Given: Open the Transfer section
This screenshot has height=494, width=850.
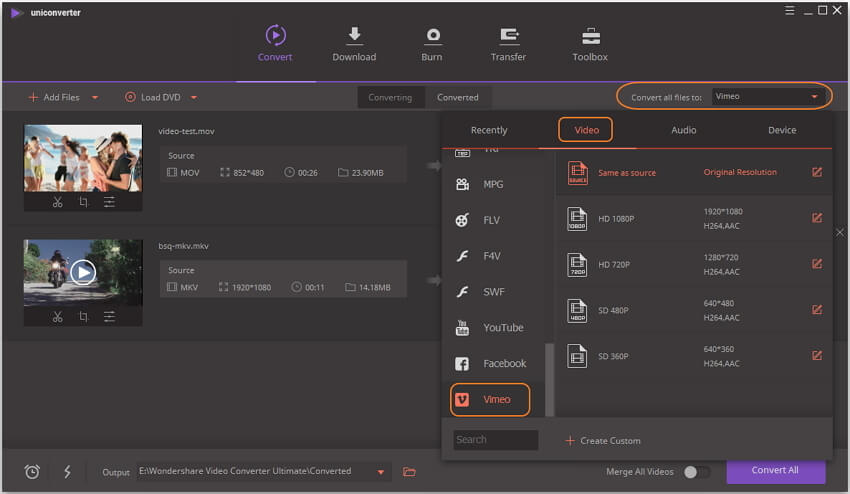Looking at the screenshot, I should coord(508,43).
